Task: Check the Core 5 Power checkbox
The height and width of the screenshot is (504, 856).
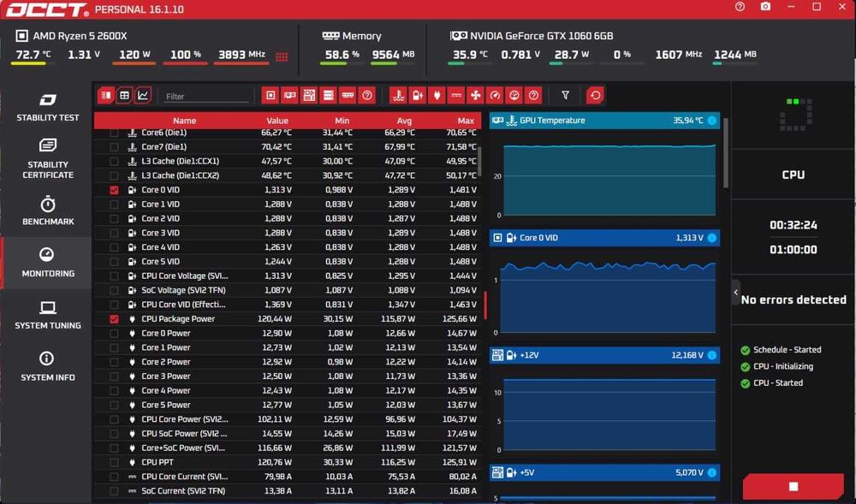Action: pyautogui.click(x=114, y=405)
